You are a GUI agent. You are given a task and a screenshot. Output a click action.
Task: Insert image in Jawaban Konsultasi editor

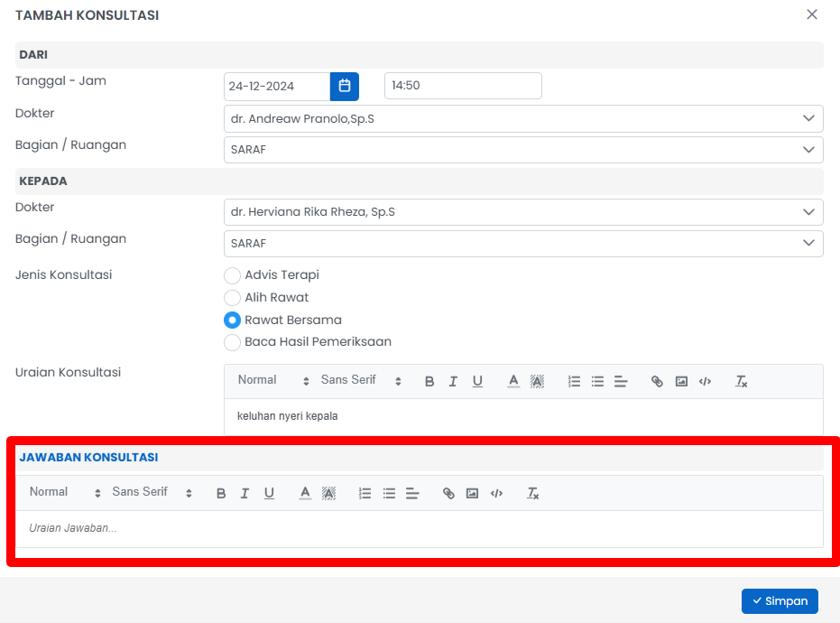pyautogui.click(x=472, y=493)
